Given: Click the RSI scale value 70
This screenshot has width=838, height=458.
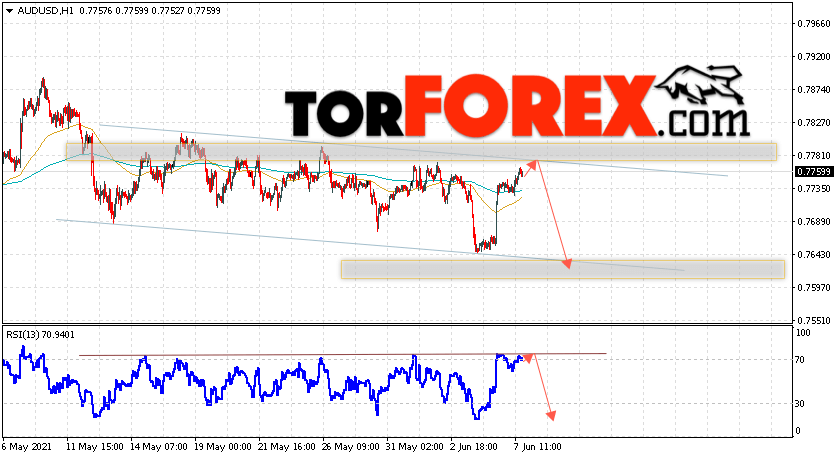Looking at the screenshot, I should tap(800, 360).
